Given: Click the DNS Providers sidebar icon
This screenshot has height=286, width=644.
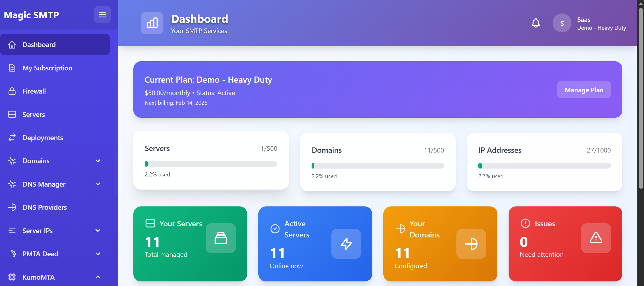Looking at the screenshot, I should click(x=12, y=207).
